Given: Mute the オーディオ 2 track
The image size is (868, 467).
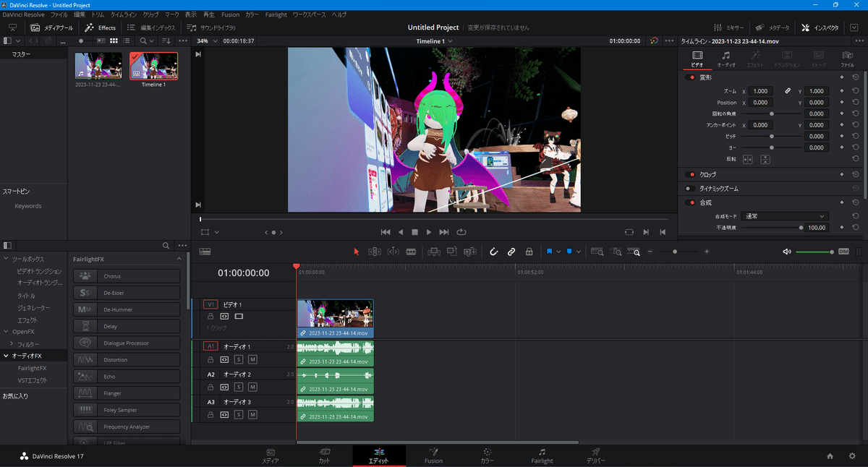Looking at the screenshot, I should point(252,387).
